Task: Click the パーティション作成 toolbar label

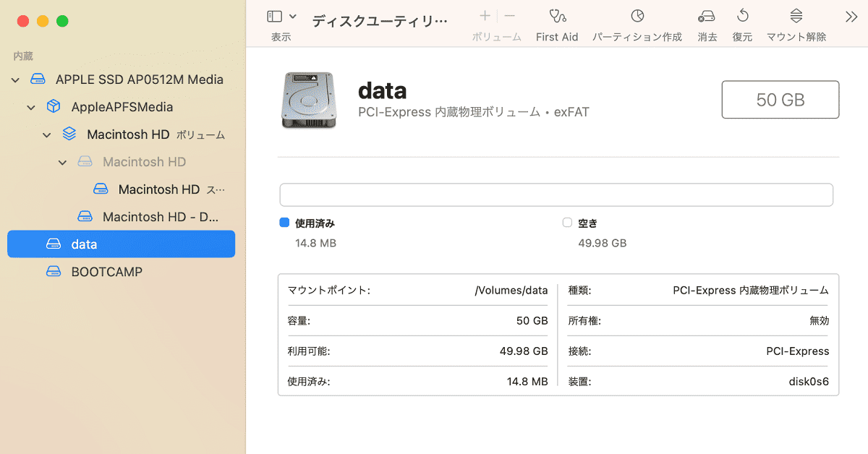Action: pos(637,37)
